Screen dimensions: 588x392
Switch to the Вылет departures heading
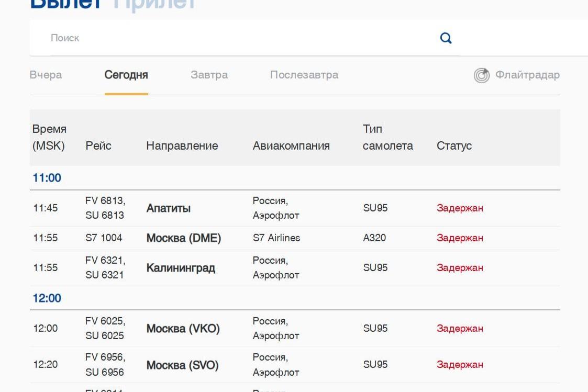[66, 5]
